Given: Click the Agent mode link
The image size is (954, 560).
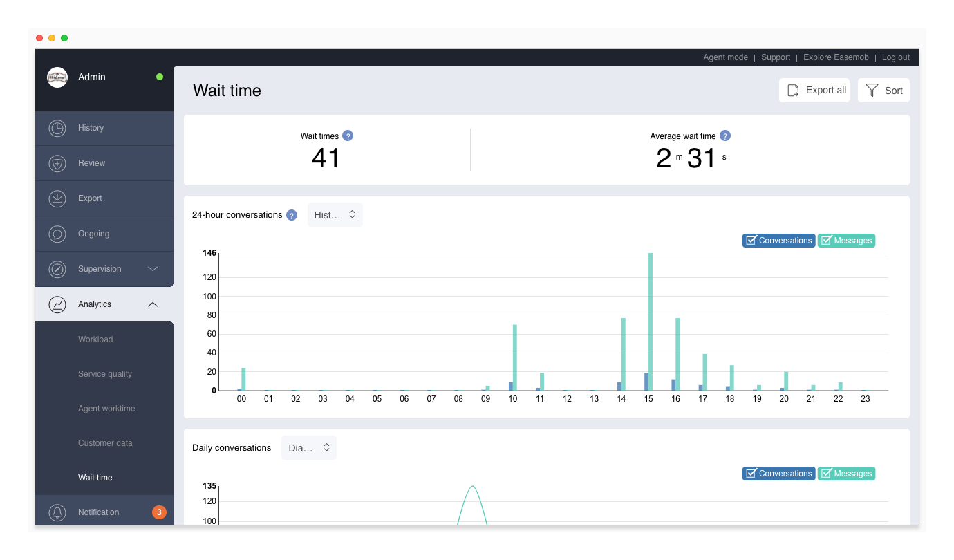Looking at the screenshot, I should pos(725,57).
